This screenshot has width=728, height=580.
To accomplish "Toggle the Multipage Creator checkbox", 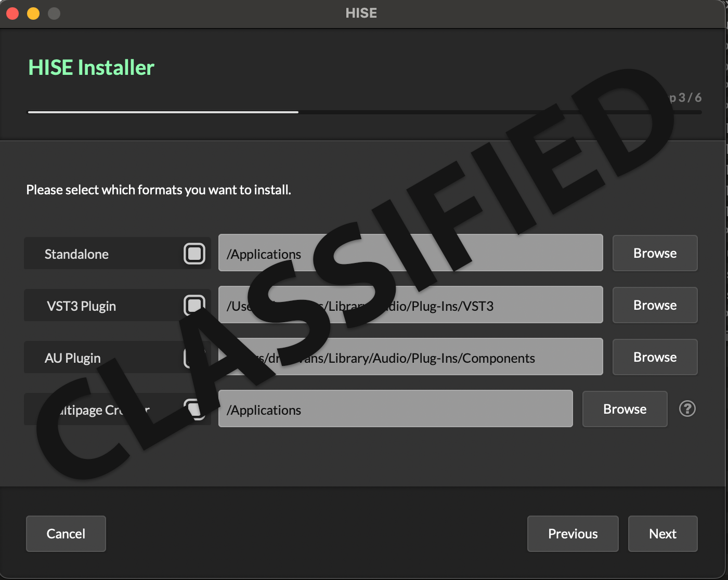I will coord(194,410).
